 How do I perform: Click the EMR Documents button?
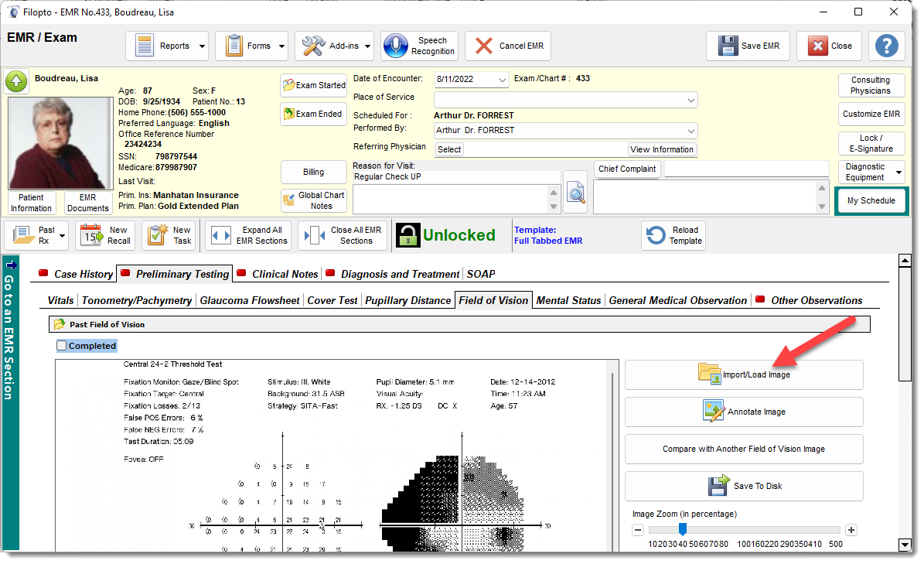88,203
